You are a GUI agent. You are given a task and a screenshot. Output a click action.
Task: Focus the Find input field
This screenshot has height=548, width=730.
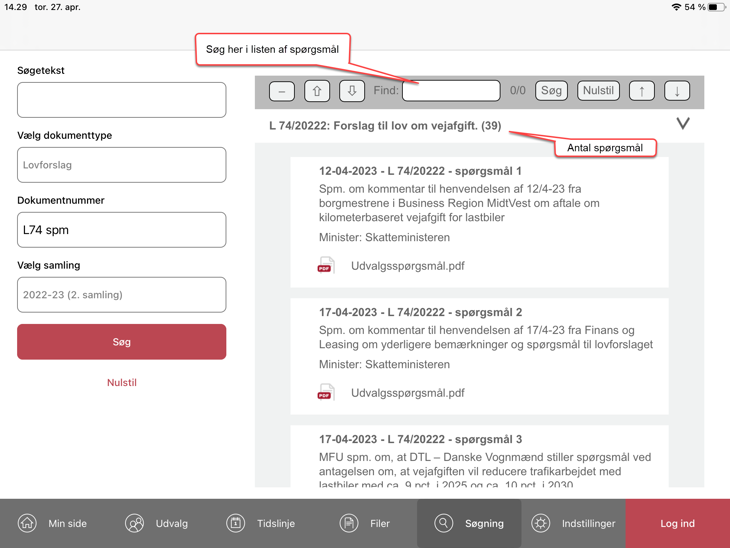[x=451, y=91]
